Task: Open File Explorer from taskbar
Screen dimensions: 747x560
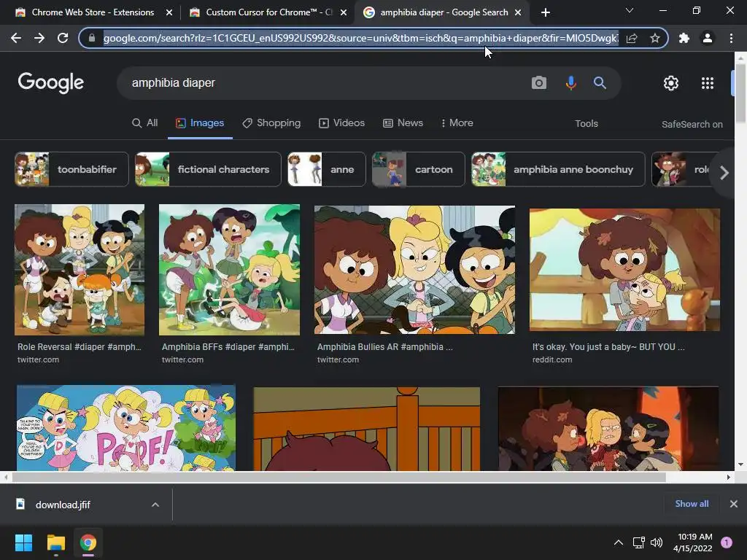Action: (x=55, y=542)
